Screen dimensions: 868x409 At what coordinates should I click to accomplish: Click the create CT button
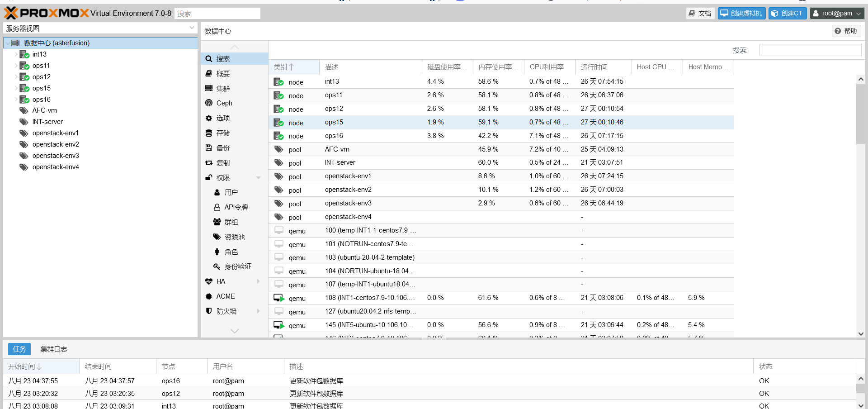[788, 14]
